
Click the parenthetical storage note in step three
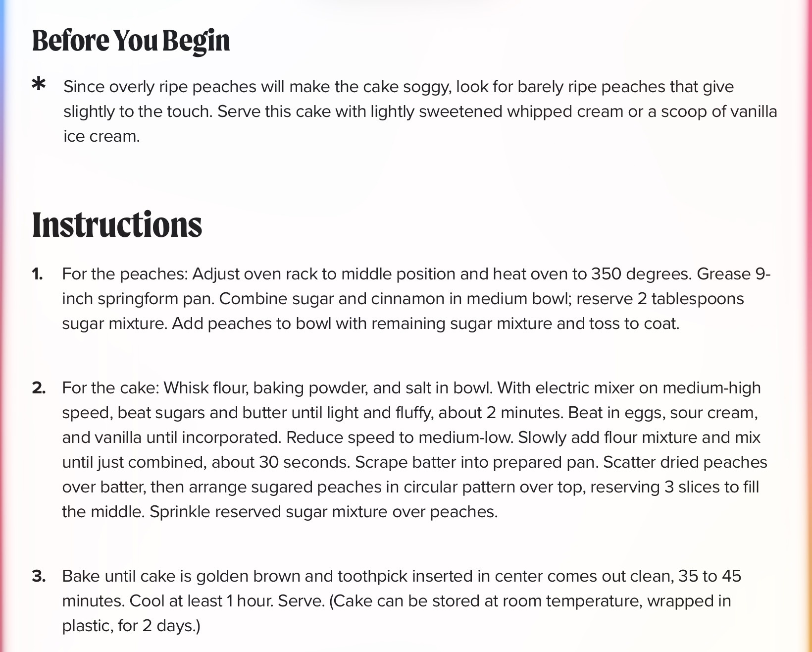coord(397,613)
